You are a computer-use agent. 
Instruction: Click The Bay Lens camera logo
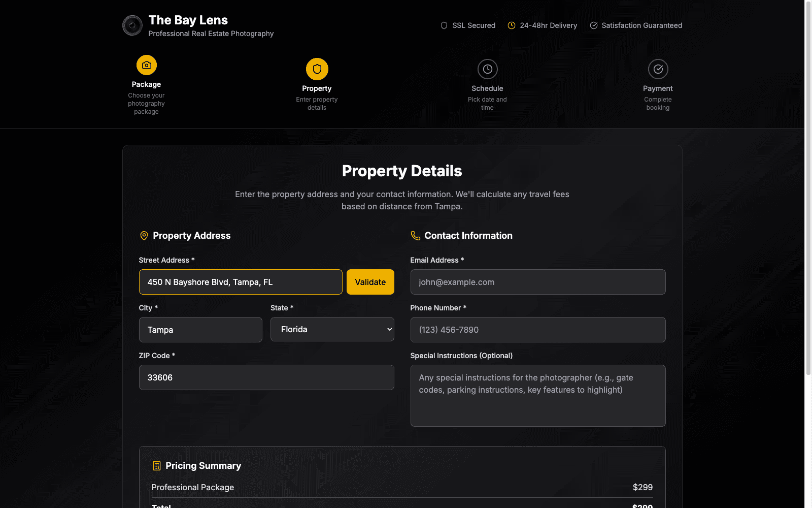tap(132, 25)
